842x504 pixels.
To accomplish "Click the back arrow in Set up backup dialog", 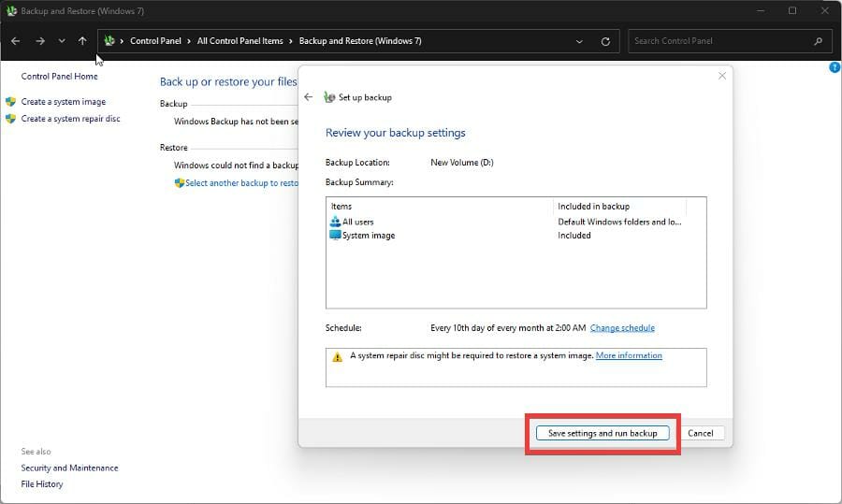I will point(309,97).
